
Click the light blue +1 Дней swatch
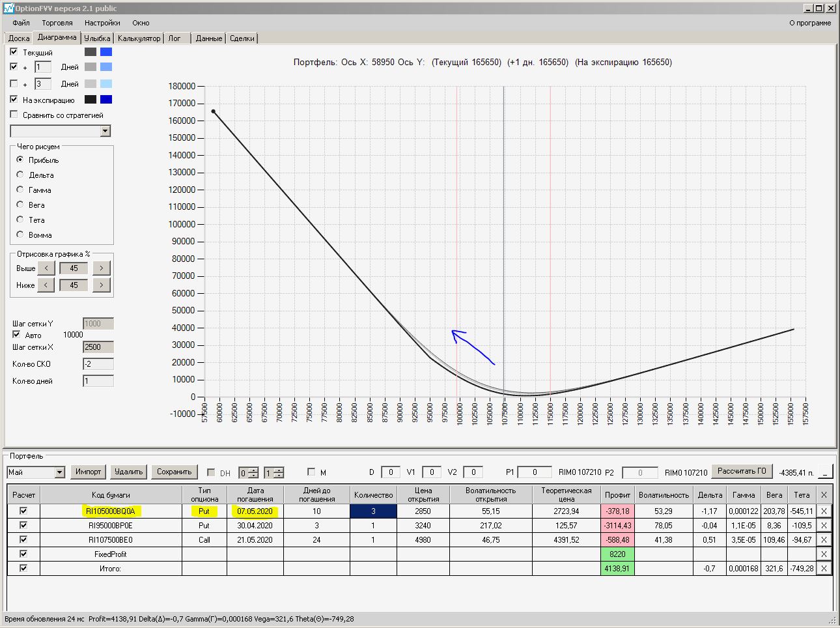click(106, 67)
